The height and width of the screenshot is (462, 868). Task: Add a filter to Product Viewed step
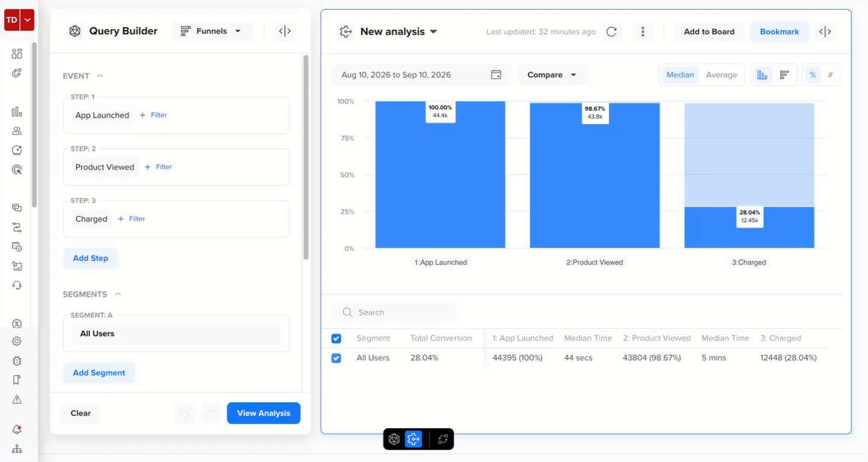click(x=158, y=167)
